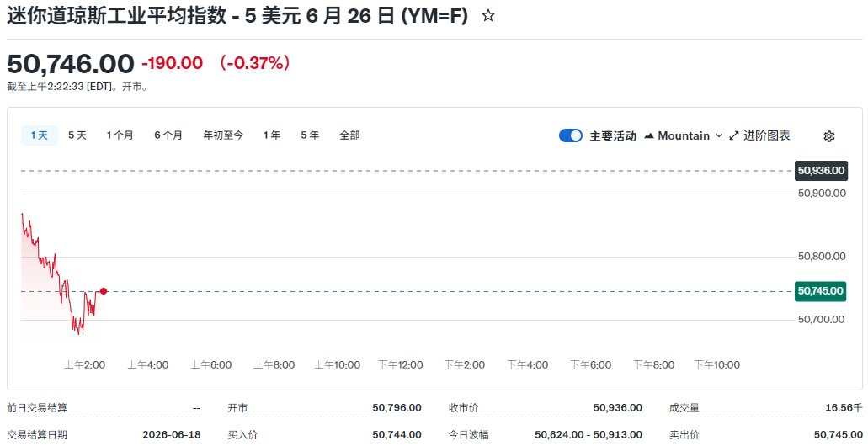This screenshot has height=446, width=868.
Task: Click the 50,936.00 previous close label
Action: 821,171
